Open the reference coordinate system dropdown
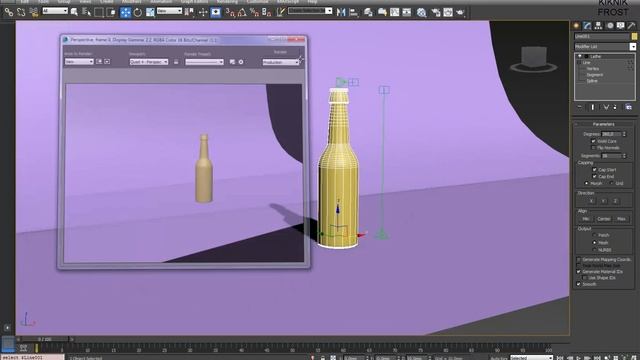Viewport: 640px width, 360px height. pyautogui.click(x=169, y=11)
